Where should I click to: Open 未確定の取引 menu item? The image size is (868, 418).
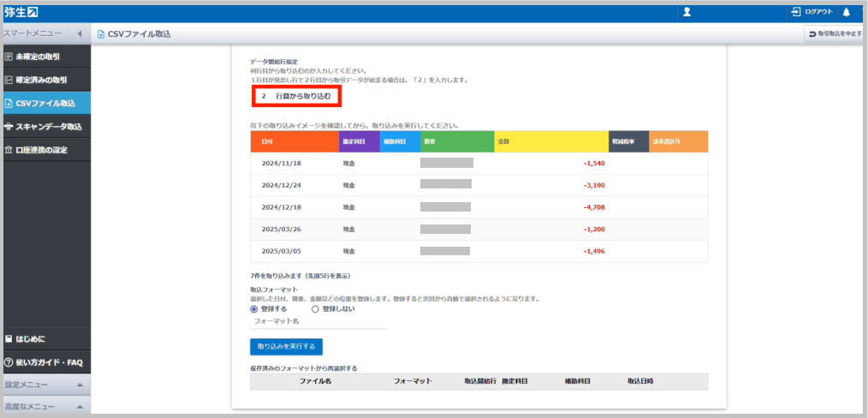[x=47, y=57]
